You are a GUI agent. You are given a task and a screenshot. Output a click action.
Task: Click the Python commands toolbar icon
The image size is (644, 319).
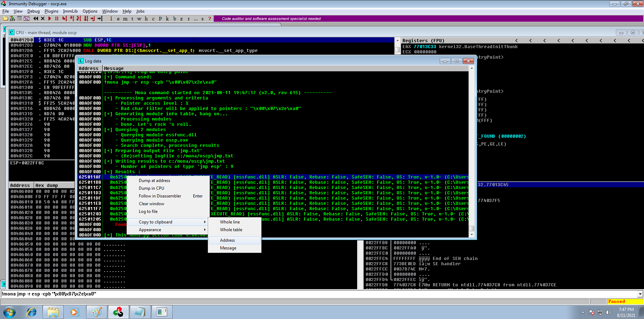(12, 19)
